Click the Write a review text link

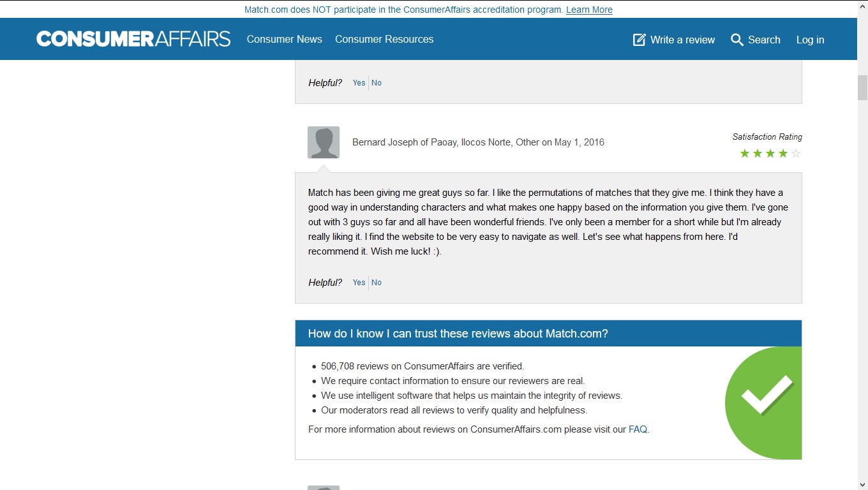click(682, 40)
